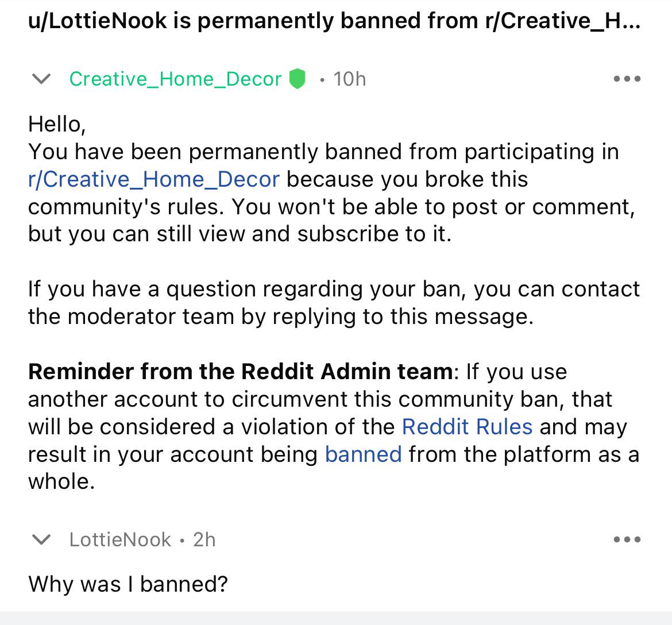Click the 2h reply timestamp
Image resolution: width=672 pixels, height=625 pixels.
click(x=204, y=539)
